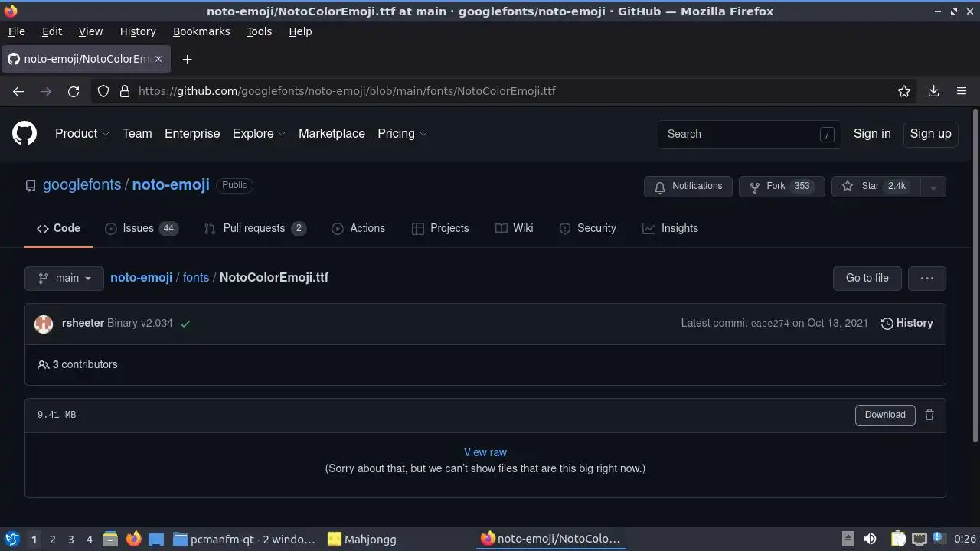Open the main branch selector dropdown
Screen dimensions: 980x551
tap(64, 278)
